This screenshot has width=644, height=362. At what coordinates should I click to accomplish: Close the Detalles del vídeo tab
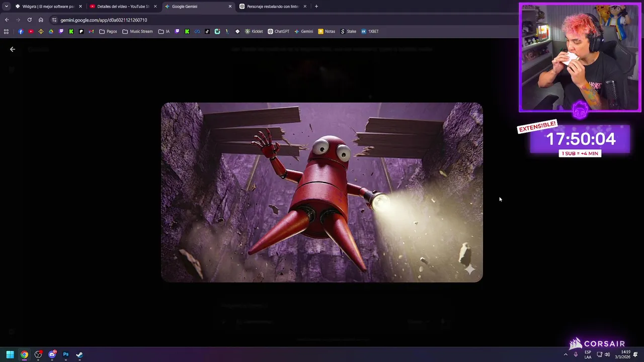click(155, 7)
